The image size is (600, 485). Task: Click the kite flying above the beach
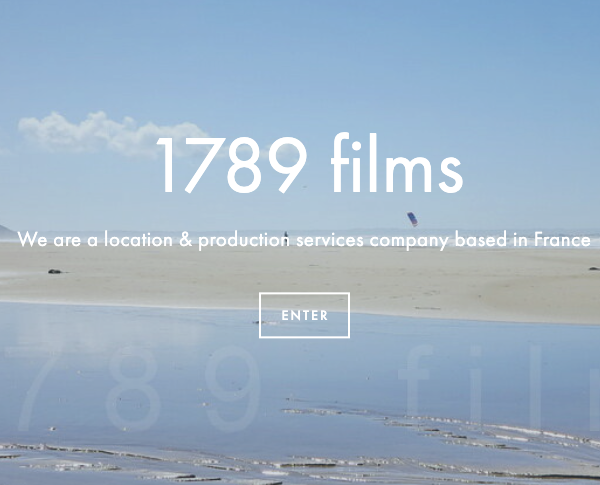point(412,219)
